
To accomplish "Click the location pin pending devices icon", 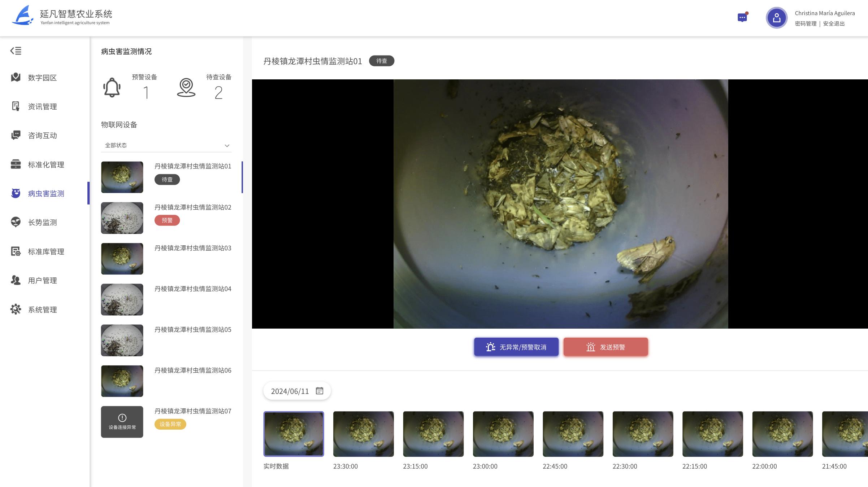I will click(x=186, y=87).
